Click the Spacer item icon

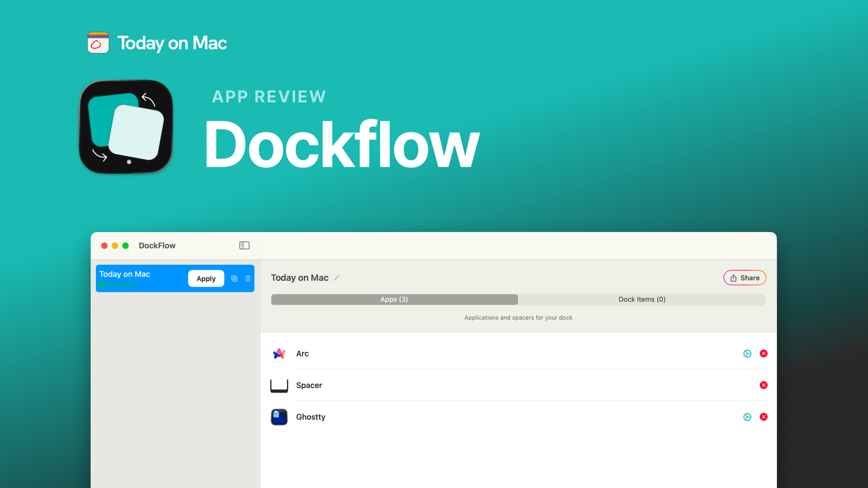(x=279, y=385)
